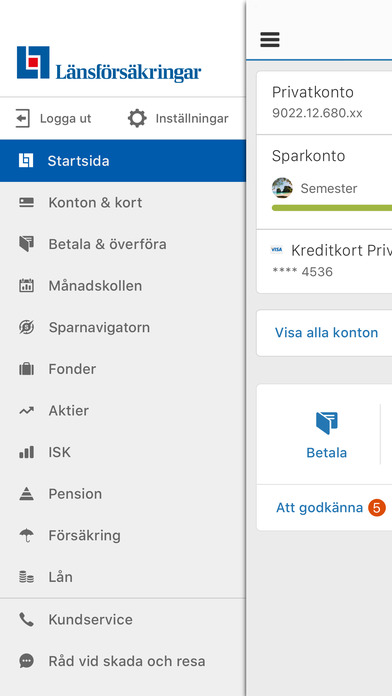Click the Lån coins icon
This screenshot has height=696, width=392.
tap(26, 577)
